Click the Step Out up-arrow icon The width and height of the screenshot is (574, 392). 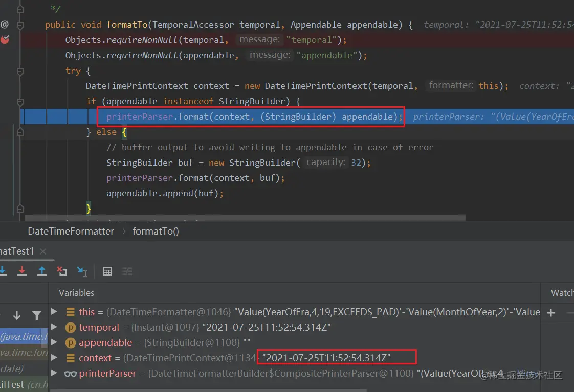[x=42, y=271]
